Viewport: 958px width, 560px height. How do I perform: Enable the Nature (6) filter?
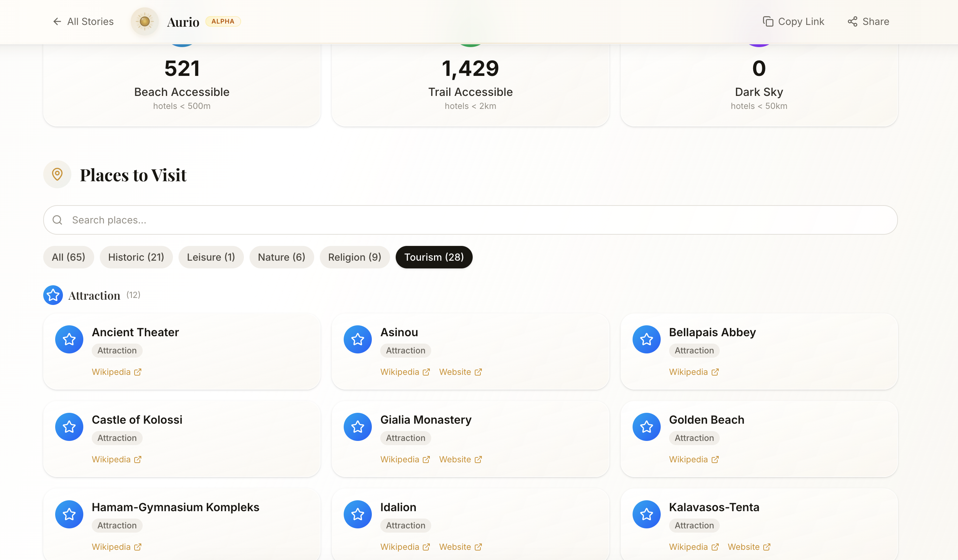tap(281, 257)
